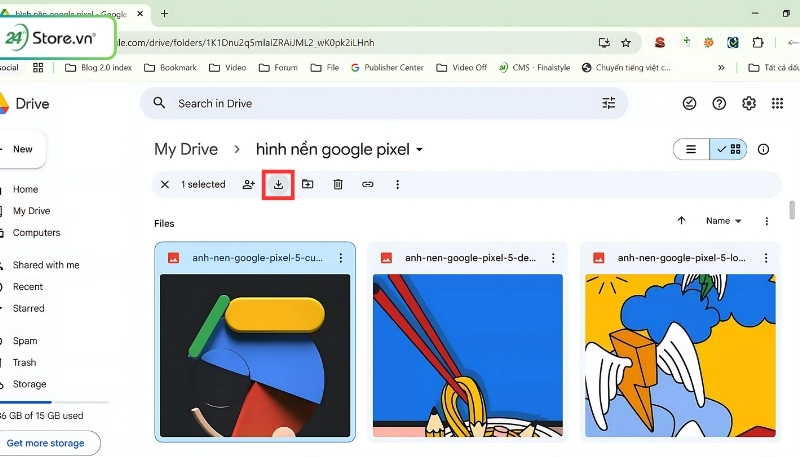
Task: Close the current browser tab
Action: (x=140, y=14)
